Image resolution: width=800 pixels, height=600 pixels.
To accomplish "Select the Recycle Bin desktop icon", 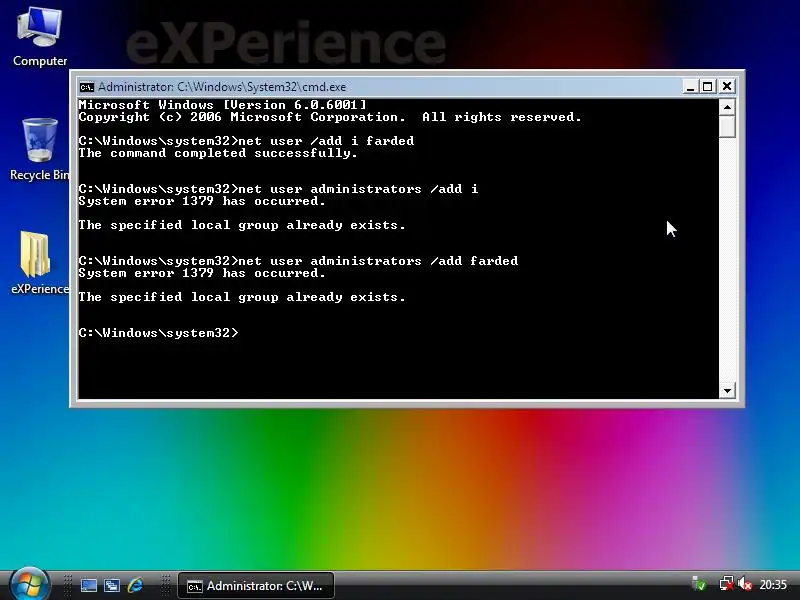I will [40, 149].
